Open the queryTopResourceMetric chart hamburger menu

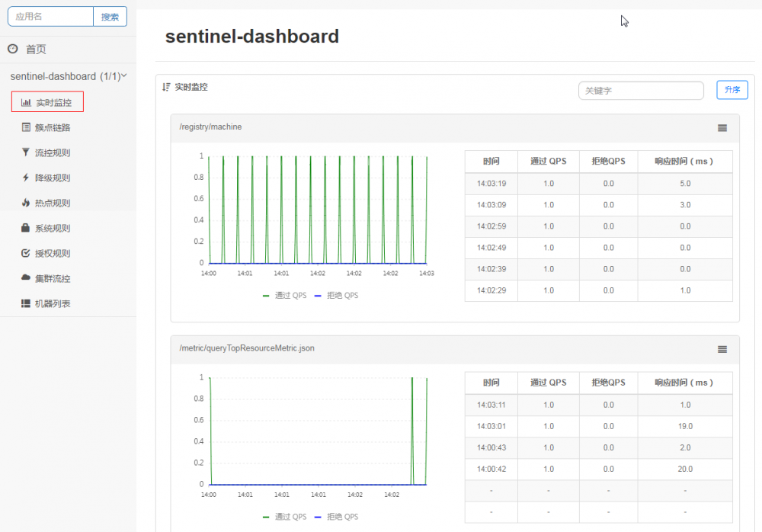[722, 348]
